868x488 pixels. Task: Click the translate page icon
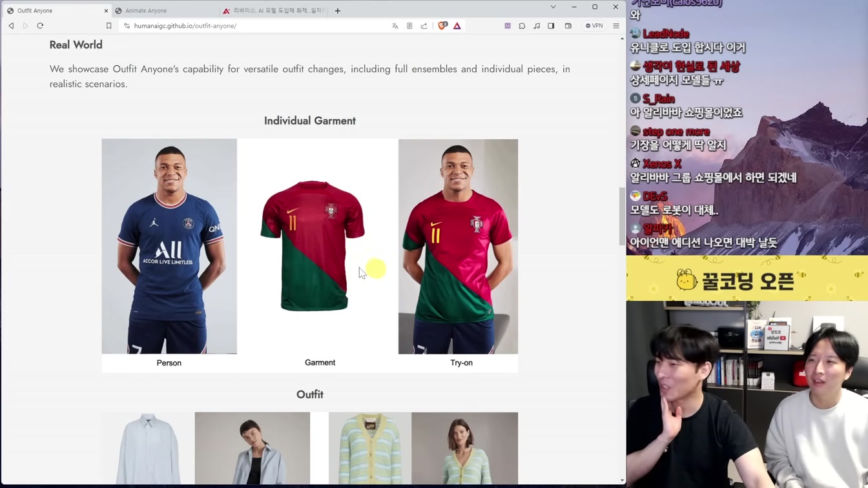(x=395, y=26)
